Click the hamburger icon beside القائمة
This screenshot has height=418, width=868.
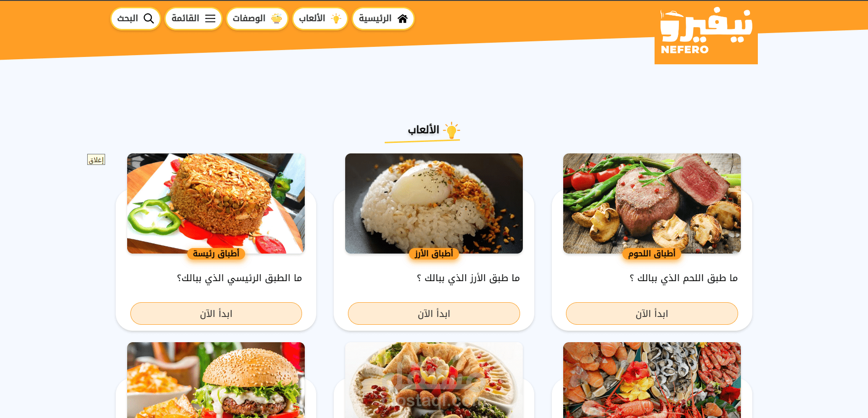(x=210, y=18)
